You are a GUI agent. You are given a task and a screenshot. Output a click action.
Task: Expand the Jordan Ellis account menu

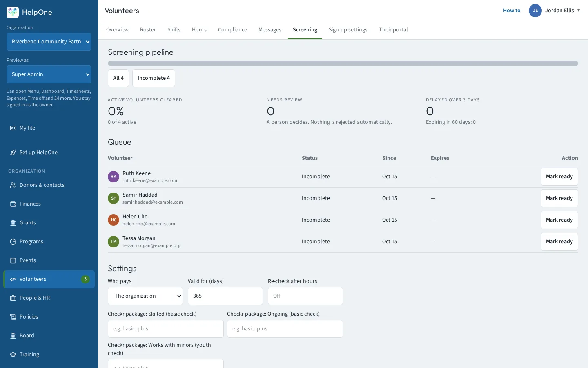click(555, 11)
